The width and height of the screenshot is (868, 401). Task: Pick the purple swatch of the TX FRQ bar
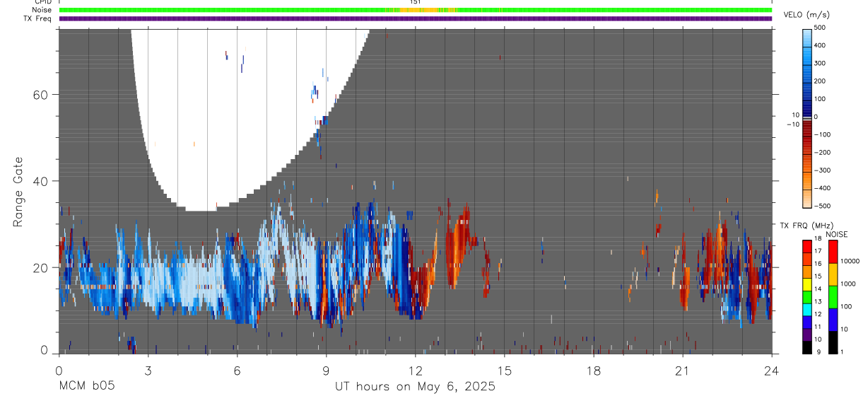click(x=807, y=335)
